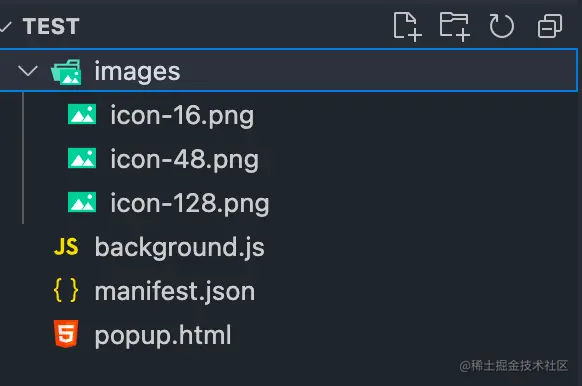Open manifest.json file
This screenshot has height=386, width=582.
coord(175,291)
